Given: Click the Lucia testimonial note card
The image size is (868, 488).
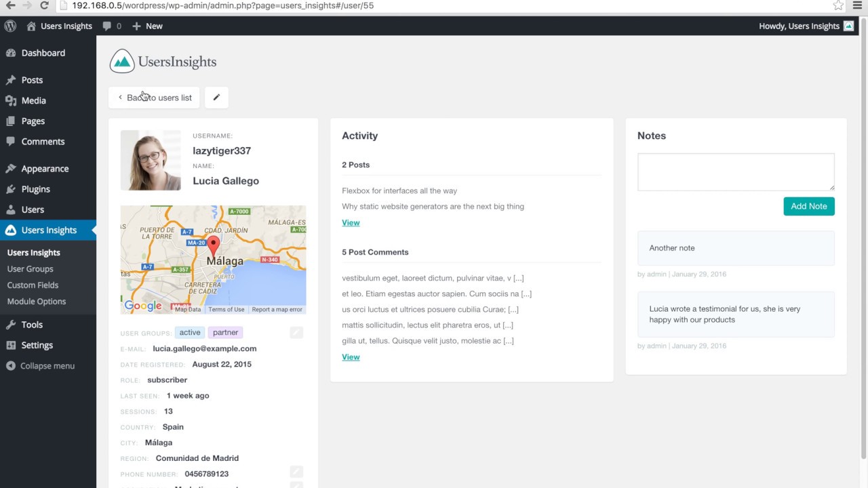Looking at the screenshot, I should click(736, 314).
